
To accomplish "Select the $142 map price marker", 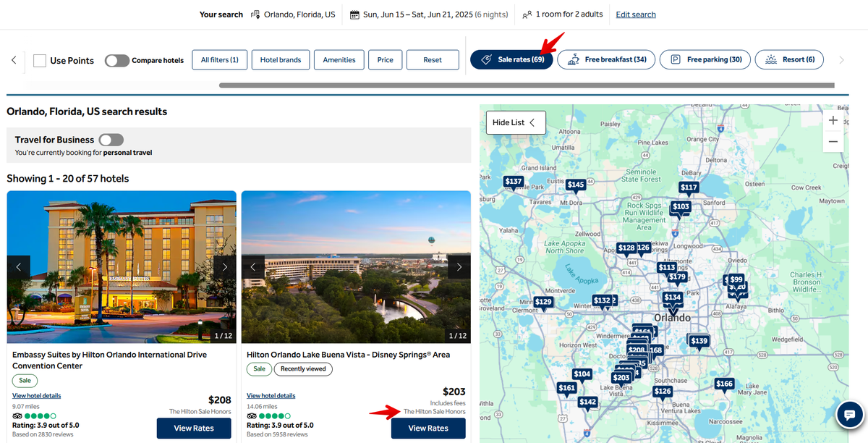I will coord(588,402).
